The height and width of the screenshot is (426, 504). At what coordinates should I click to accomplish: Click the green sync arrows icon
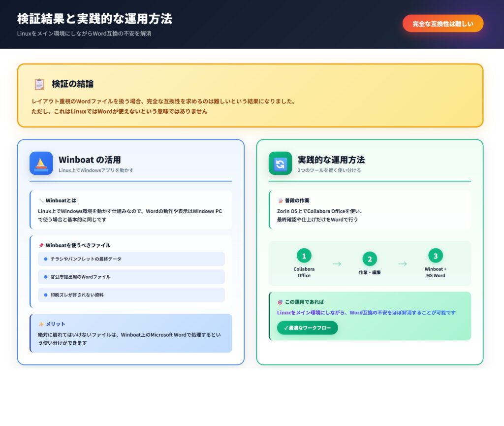(280, 163)
